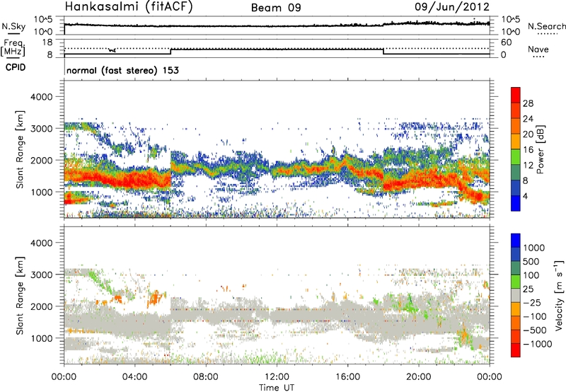This screenshot has height=392, width=566.
Task: Click the '04:00' time tick label
Action: (134, 377)
